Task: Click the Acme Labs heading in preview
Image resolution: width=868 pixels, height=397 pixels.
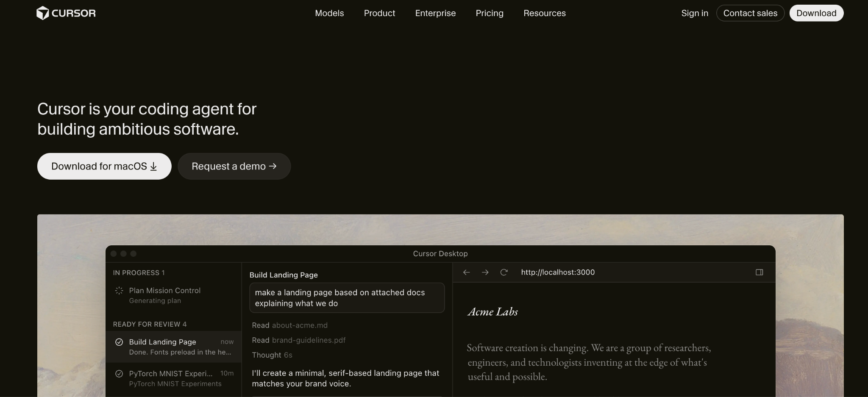Action: pyautogui.click(x=492, y=312)
